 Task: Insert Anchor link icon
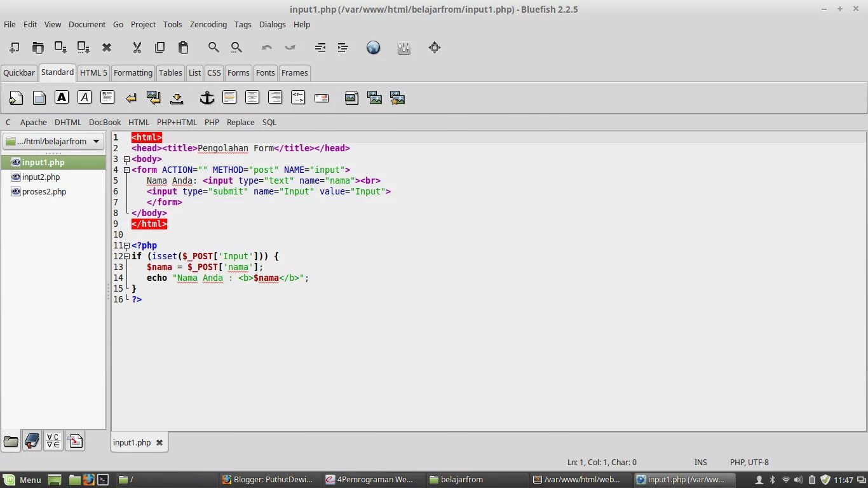[207, 98]
